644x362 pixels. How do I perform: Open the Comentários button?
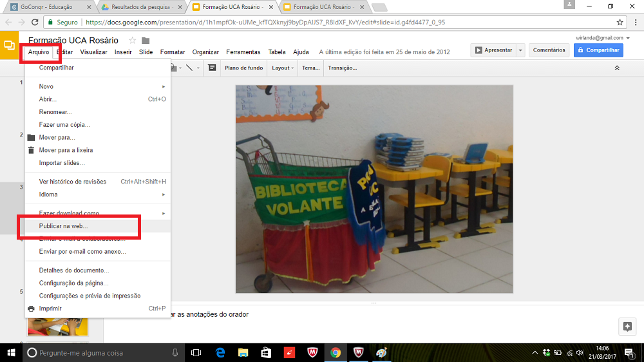click(549, 50)
